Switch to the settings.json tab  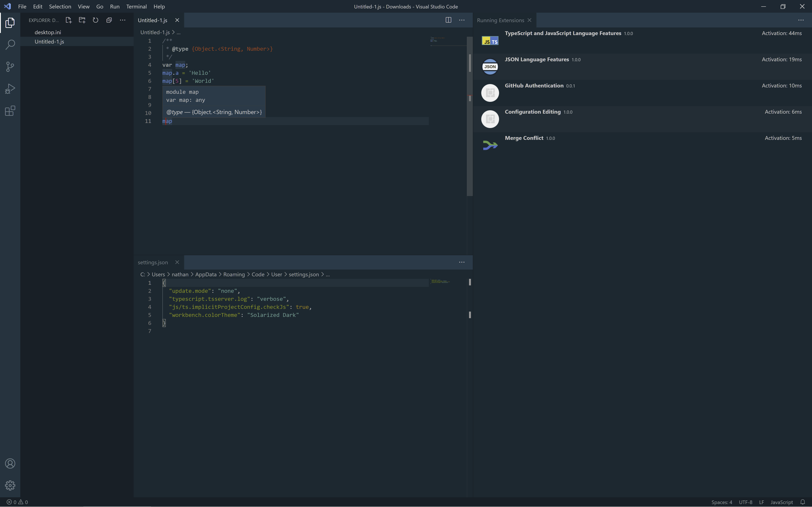point(153,262)
